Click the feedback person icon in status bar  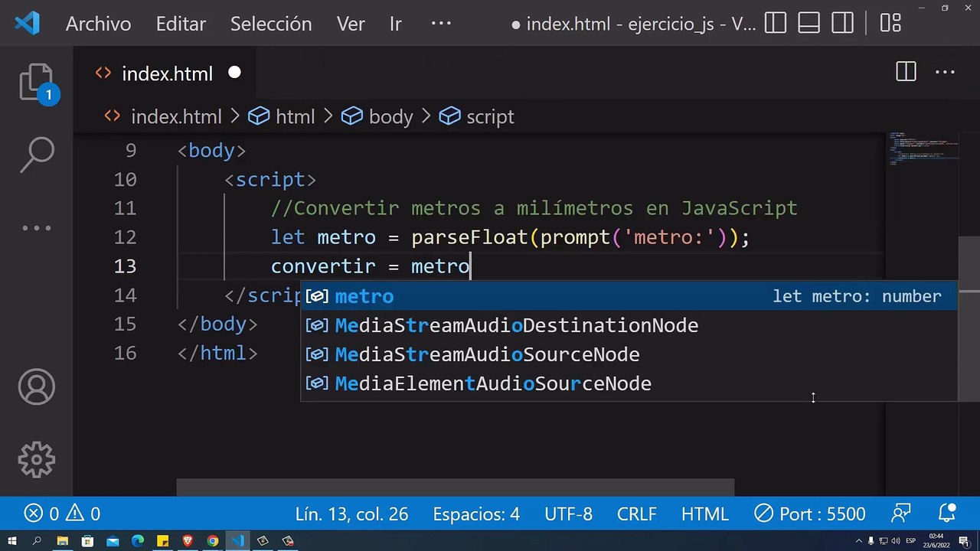tap(901, 514)
